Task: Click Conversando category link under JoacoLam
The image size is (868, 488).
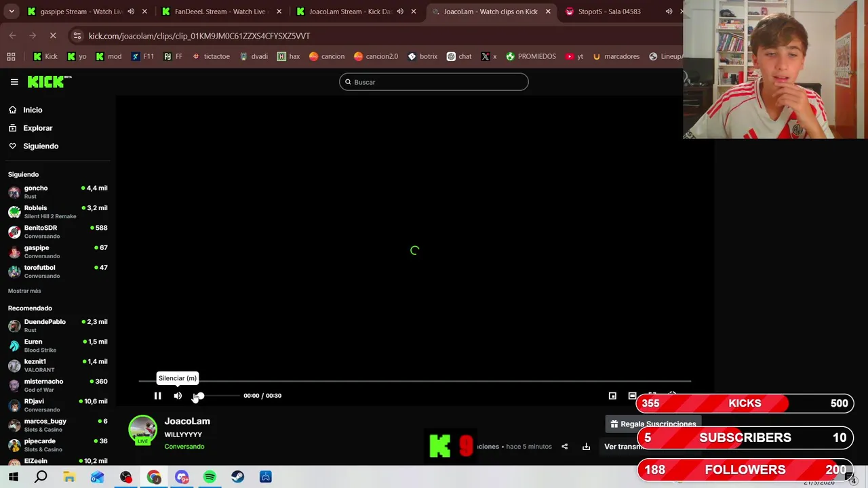Action: (x=184, y=447)
